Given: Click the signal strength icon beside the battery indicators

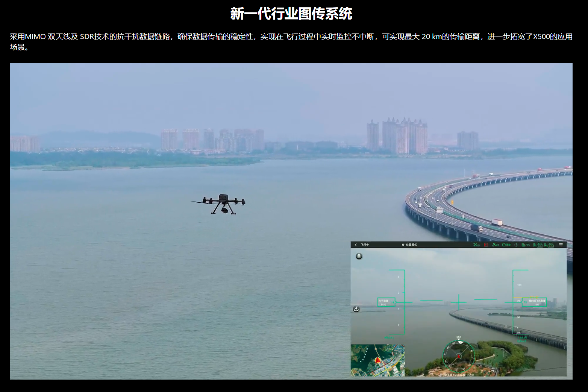Looking at the screenshot, I should [516, 245].
